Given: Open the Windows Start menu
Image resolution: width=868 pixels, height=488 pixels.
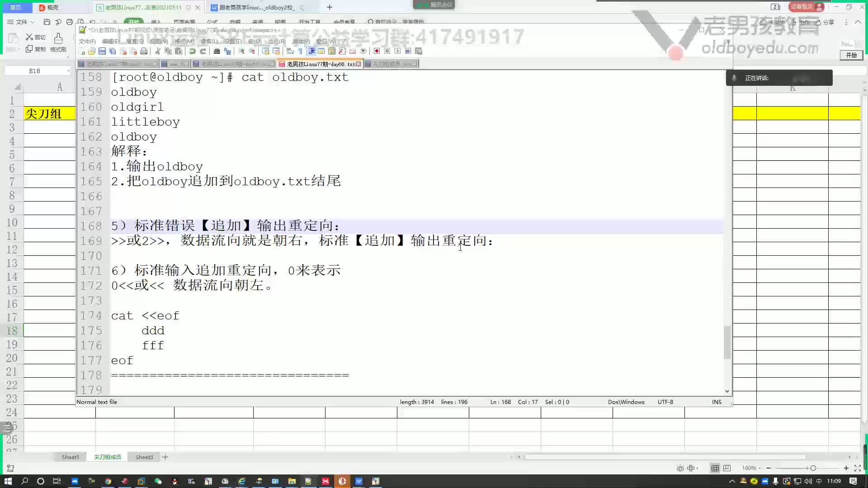Looking at the screenshot, I should (8, 481).
